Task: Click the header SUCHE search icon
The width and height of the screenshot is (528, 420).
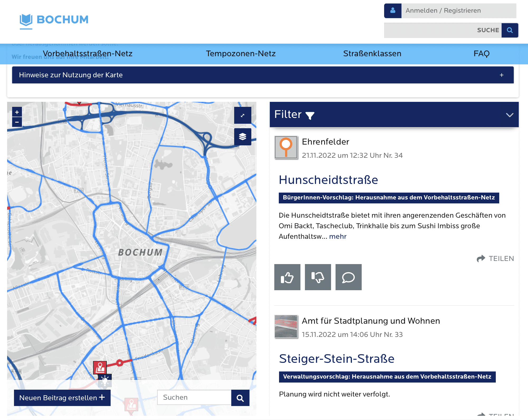Action: coord(510,30)
